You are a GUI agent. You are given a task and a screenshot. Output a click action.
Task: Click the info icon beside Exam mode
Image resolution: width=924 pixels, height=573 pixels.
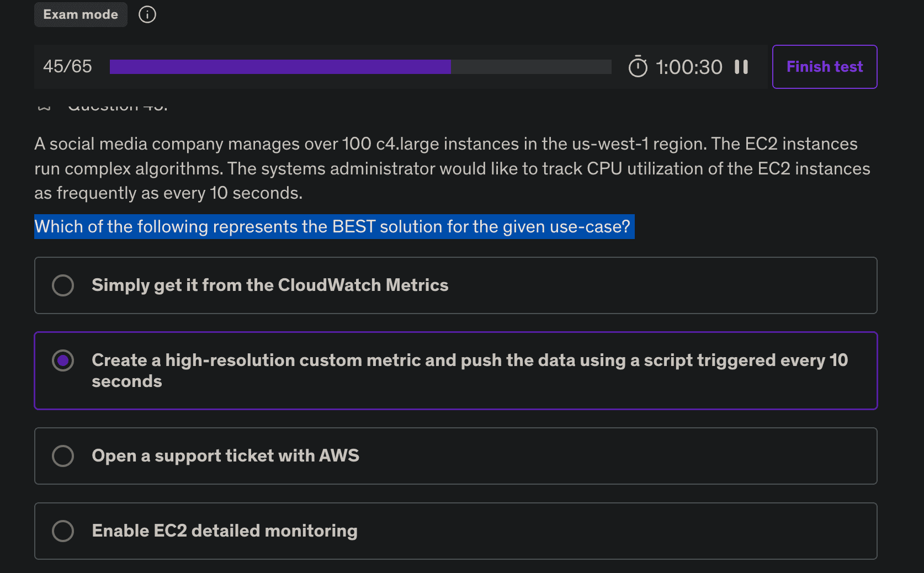tap(147, 14)
